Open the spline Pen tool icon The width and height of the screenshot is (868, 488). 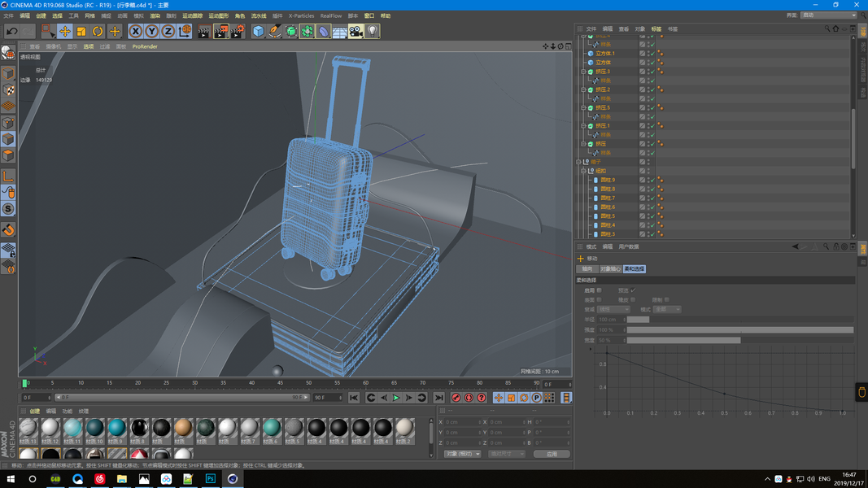tap(275, 32)
